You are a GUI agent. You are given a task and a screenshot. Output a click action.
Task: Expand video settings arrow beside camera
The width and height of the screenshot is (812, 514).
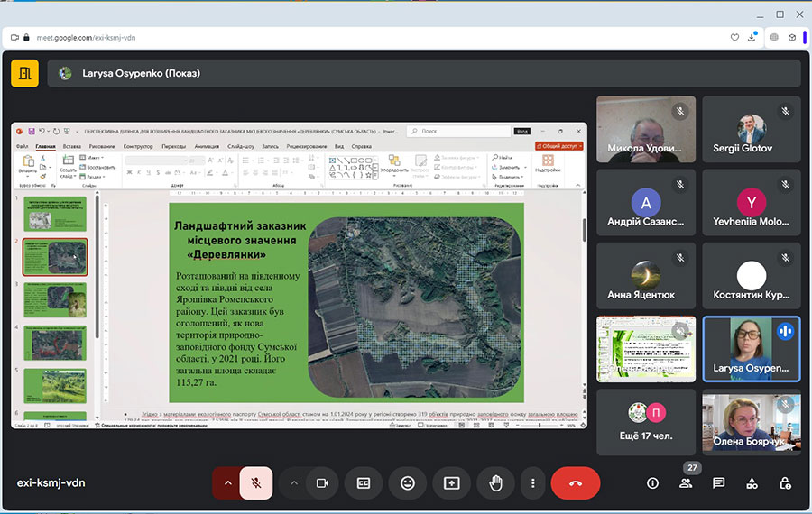pyautogui.click(x=293, y=482)
